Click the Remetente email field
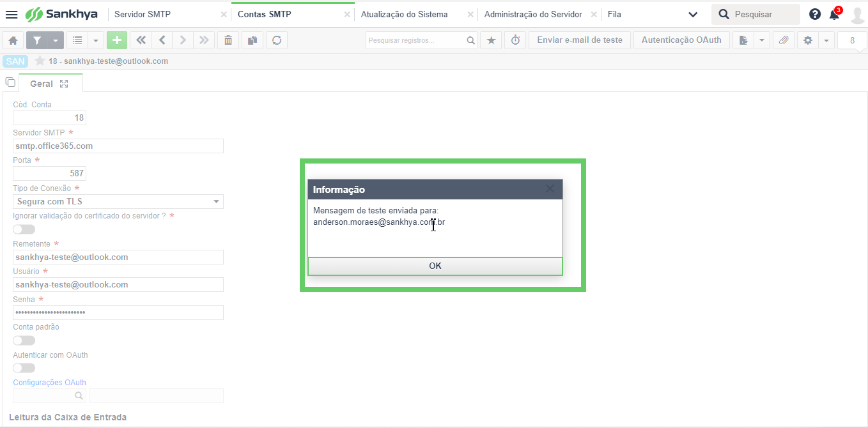Image resolution: width=868 pixels, height=428 pixels. (118, 257)
